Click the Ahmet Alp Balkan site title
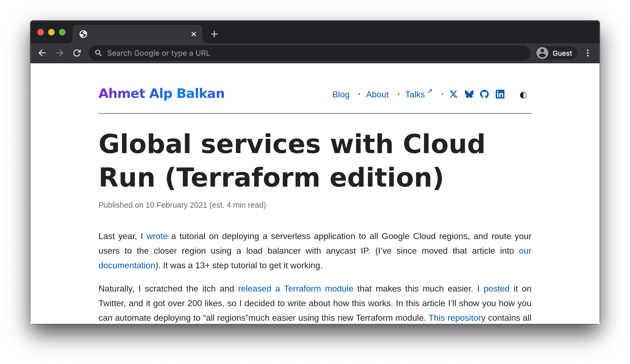The height and width of the screenshot is (364, 630). (162, 94)
